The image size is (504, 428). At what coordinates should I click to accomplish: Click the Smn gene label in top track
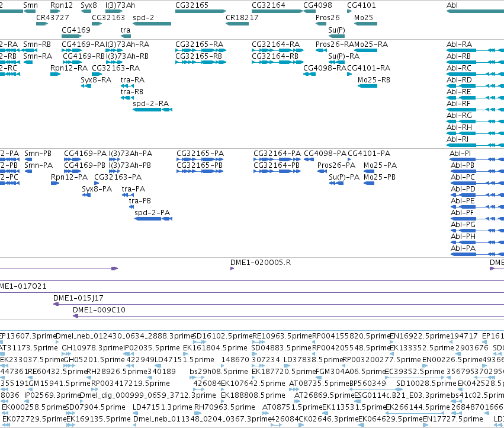tap(31, 5)
